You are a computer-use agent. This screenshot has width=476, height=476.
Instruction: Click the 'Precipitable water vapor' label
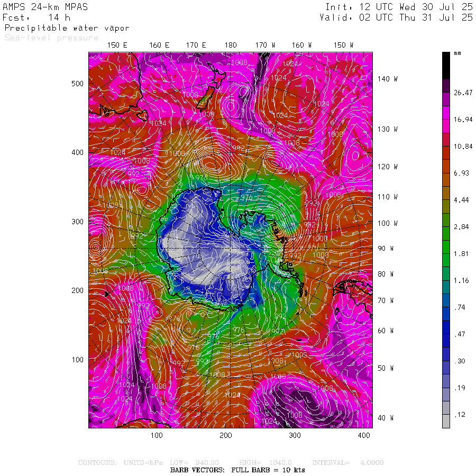coord(67,28)
